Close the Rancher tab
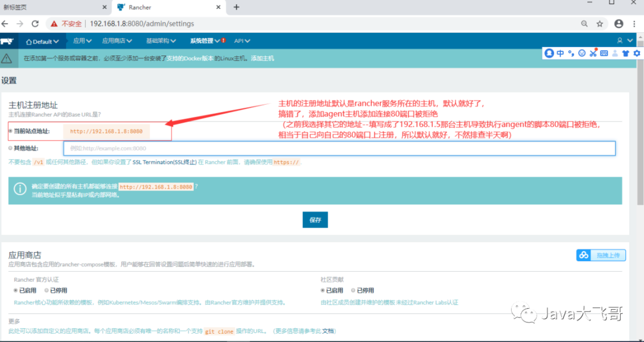644x342 pixels. [219, 7]
